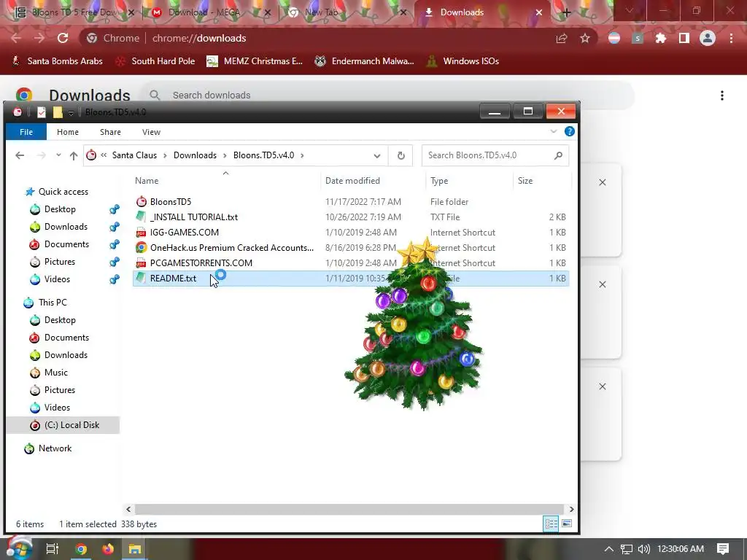
Task: Open Endermanch Malware bookmark
Action: tap(365, 61)
